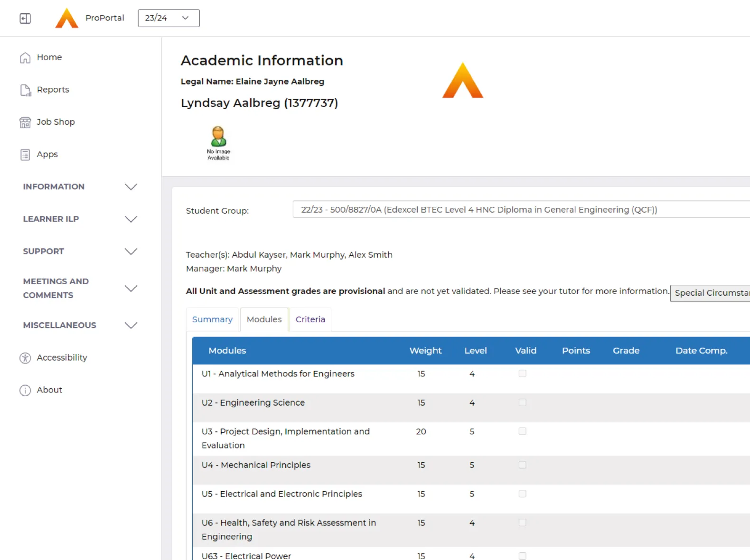
Task: Toggle Valid checkbox for Analytical Methods for Engineers
Action: [522, 373]
